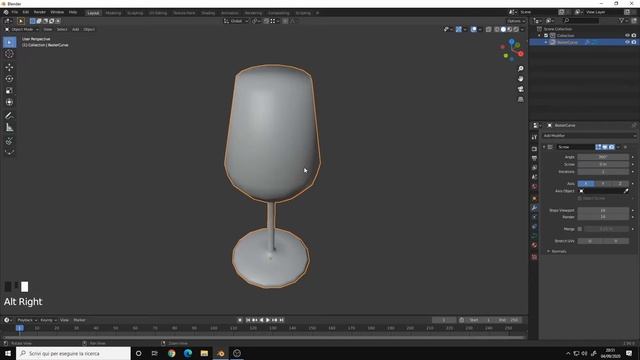The width and height of the screenshot is (640, 360).
Task: Click the zoom magnifier viewport icon
Action: (520, 69)
